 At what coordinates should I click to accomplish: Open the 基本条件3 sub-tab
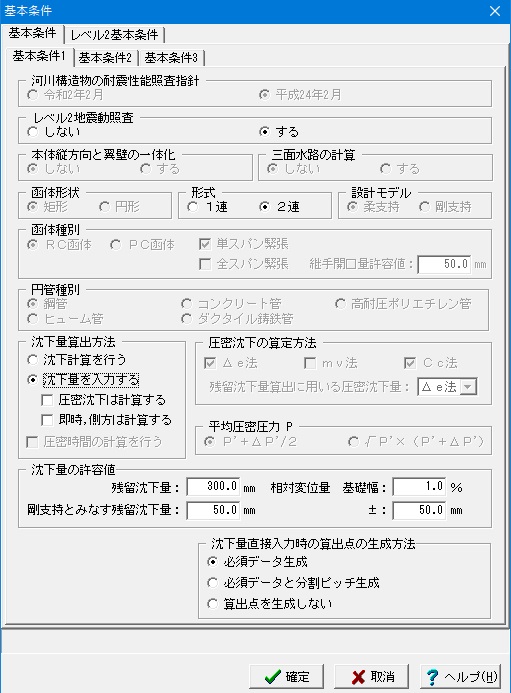point(171,58)
